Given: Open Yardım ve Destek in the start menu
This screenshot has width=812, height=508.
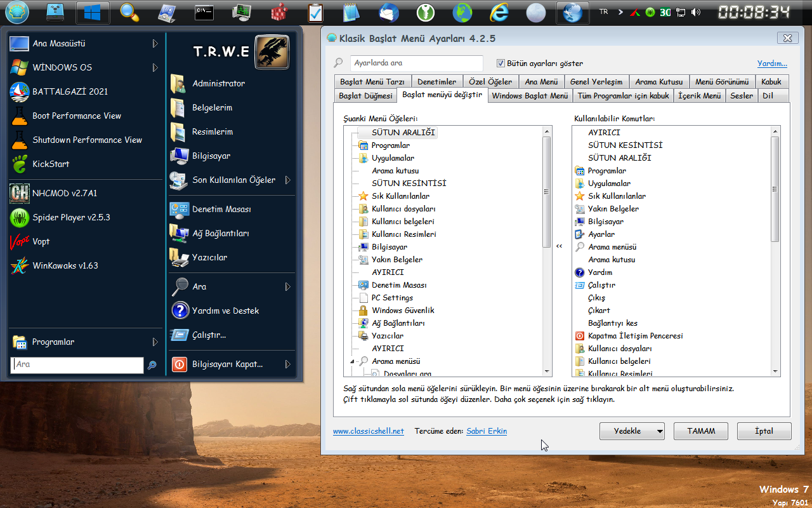Looking at the screenshot, I should tap(232, 311).
